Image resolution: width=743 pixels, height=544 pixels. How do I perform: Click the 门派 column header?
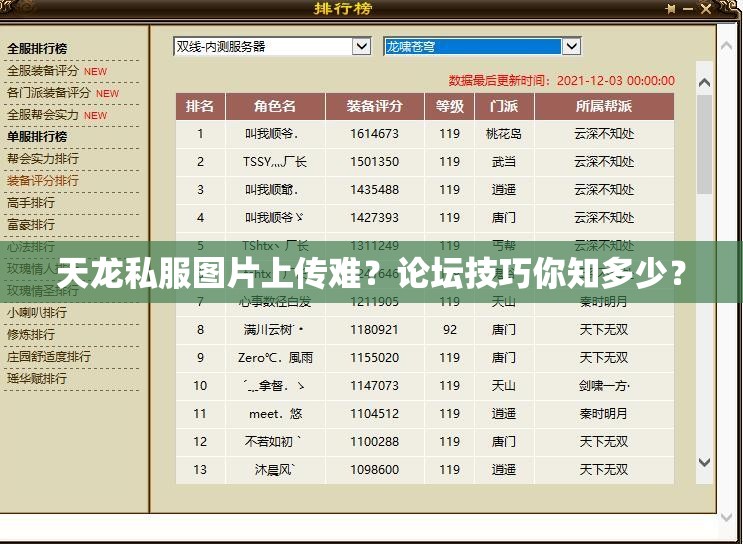tap(504, 106)
